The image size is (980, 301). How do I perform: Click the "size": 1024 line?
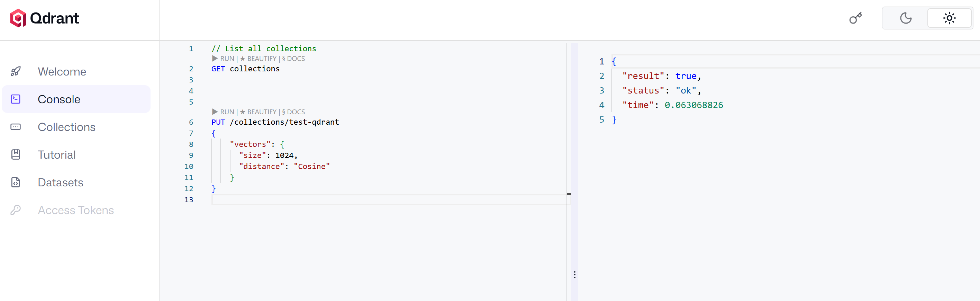pos(268,156)
